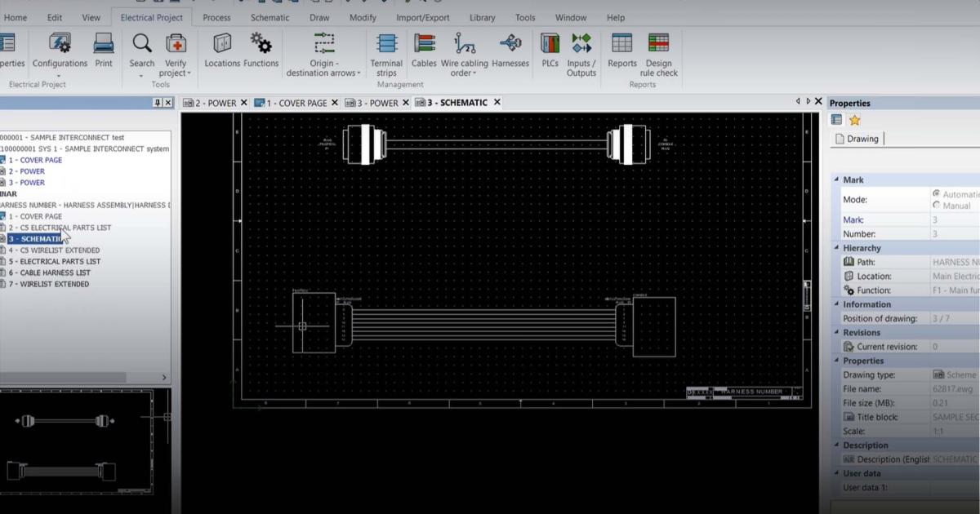Switch to the Schematic ribbon tab

pyautogui.click(x=269, y=17)
